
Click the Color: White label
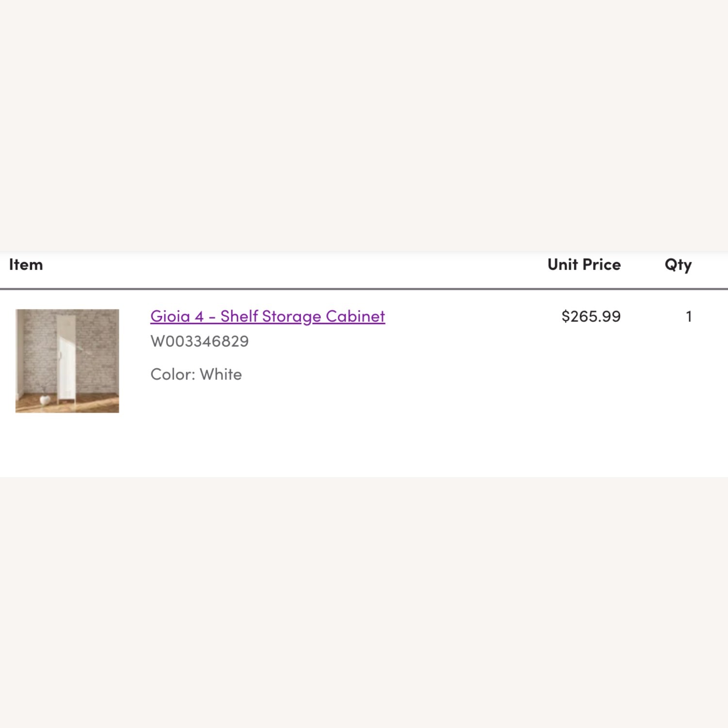196,374
